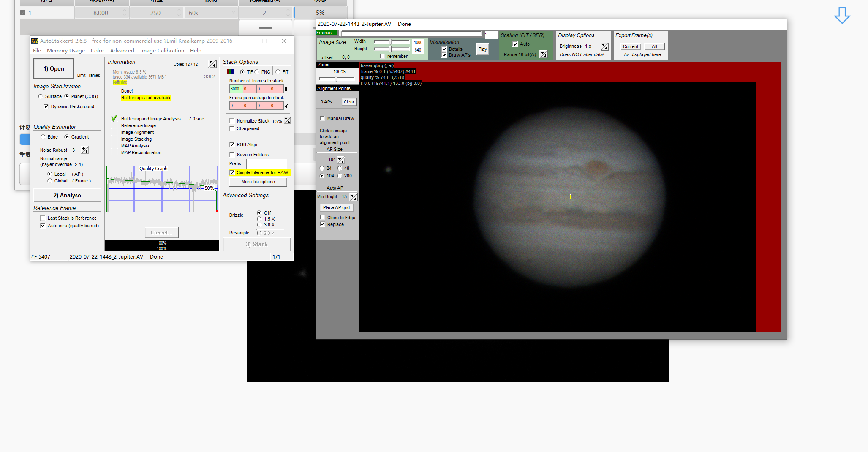Export the Current frame
The height and width of the screenshot is (452, 868).
(631, 46)
